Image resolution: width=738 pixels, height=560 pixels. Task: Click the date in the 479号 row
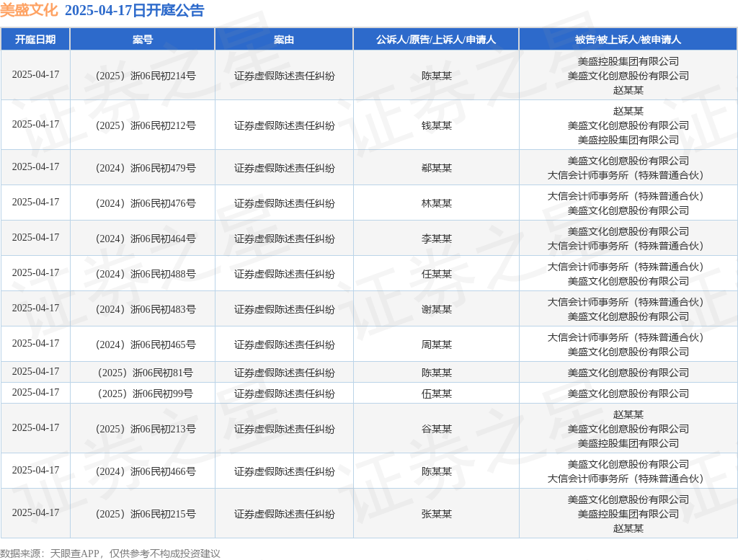36,166
